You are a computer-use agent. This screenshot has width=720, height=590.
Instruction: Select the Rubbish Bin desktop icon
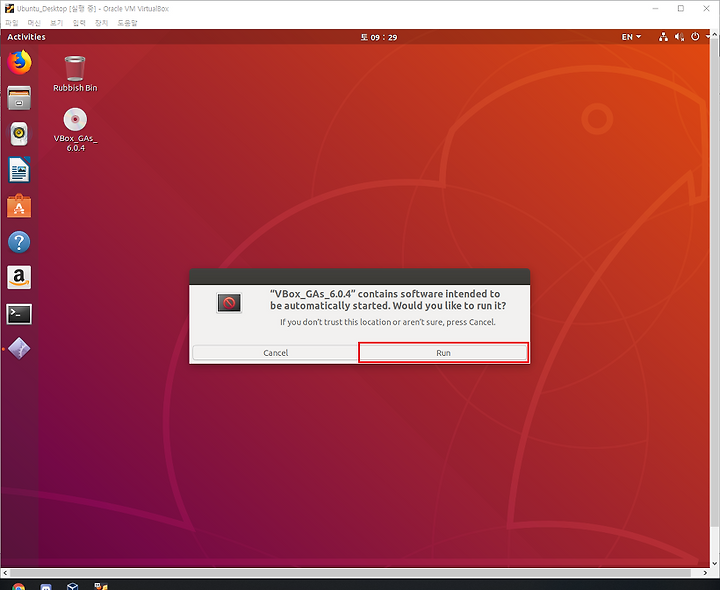75,73
